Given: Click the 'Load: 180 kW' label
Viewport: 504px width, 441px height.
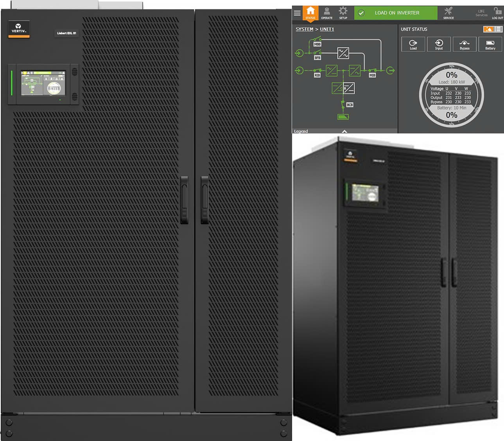Looking at the screenshot, I should tap(452, 82).
